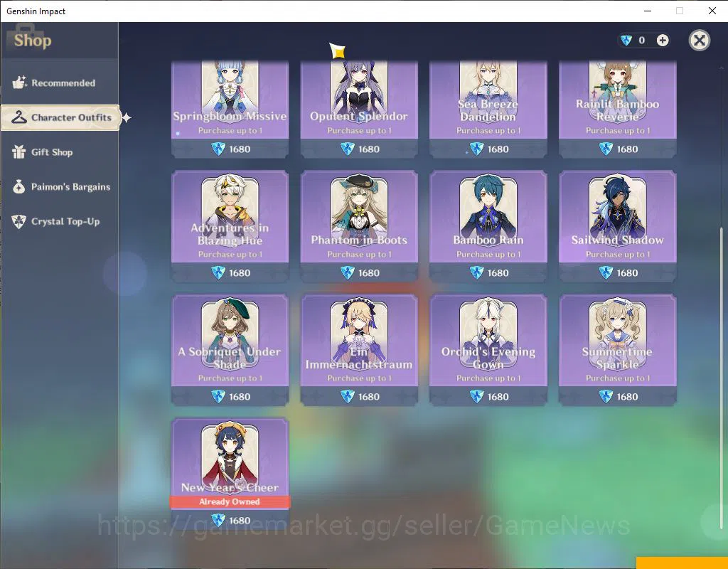Open the Opulent Splendor outfit card
728x569 pixels.
359,109
